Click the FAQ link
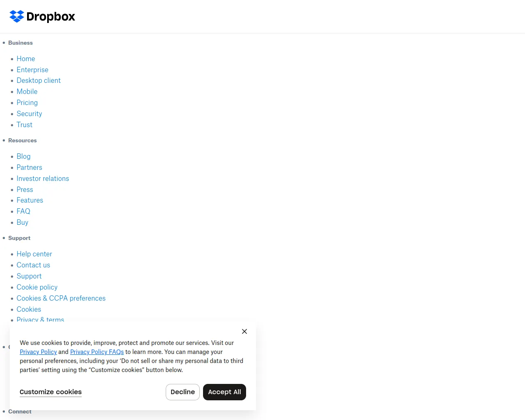This screenshot has height=420, width=525. [23, 211]
